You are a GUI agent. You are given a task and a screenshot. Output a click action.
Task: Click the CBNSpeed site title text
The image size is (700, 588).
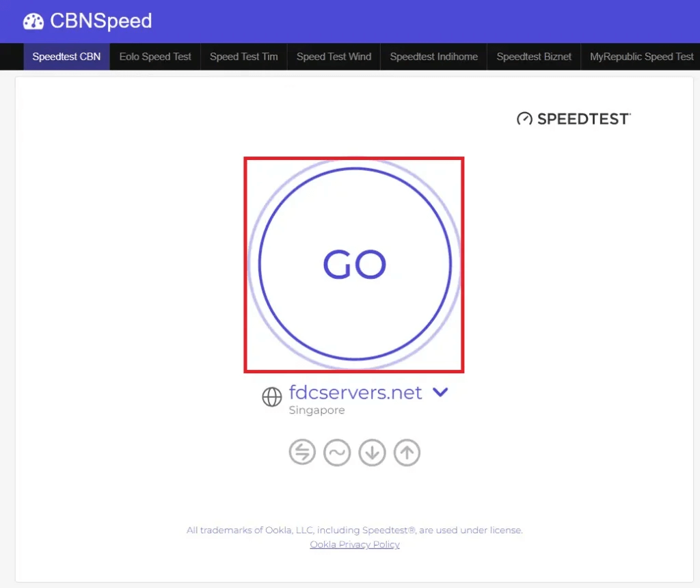(101, 21)
